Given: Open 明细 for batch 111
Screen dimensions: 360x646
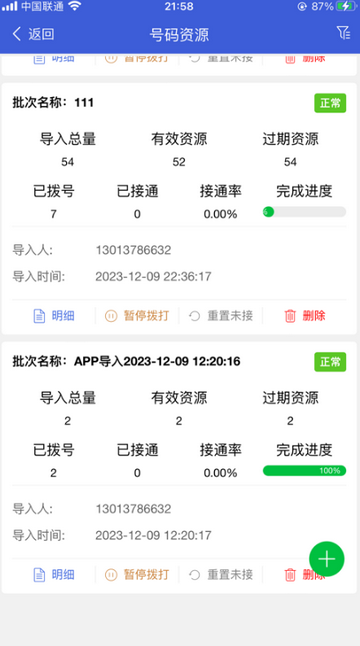Looking at the screenshot, I should (63, 316).
